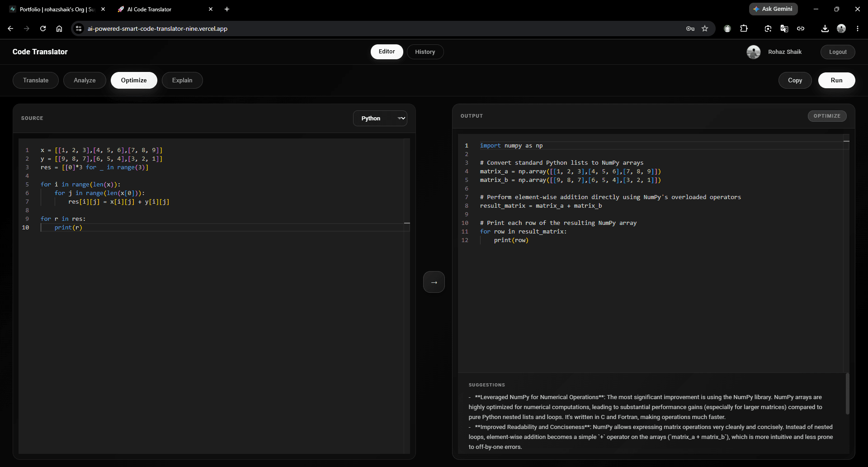Click the suggestions panel scrollbar
This screenshot has width=868, height=467.
847,393
